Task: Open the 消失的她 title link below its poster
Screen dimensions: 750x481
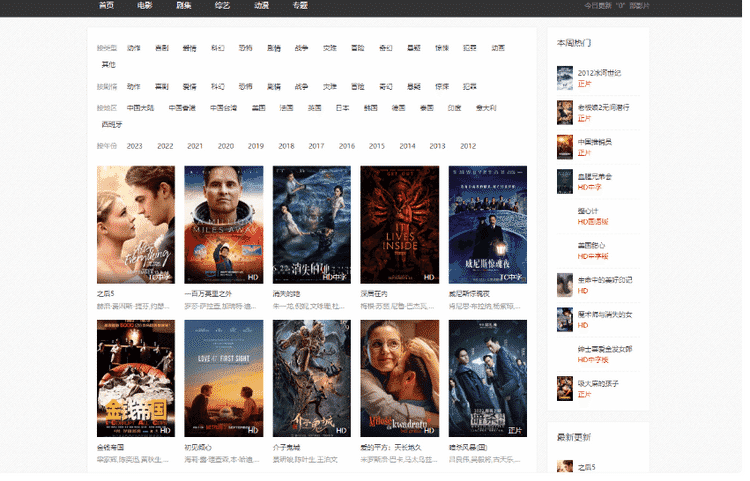Action: coord(288,295)
